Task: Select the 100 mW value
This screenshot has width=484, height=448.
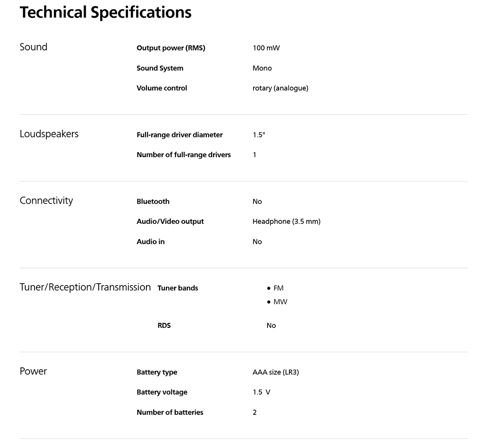Action: pyautogui.click(x=266, y=48)
